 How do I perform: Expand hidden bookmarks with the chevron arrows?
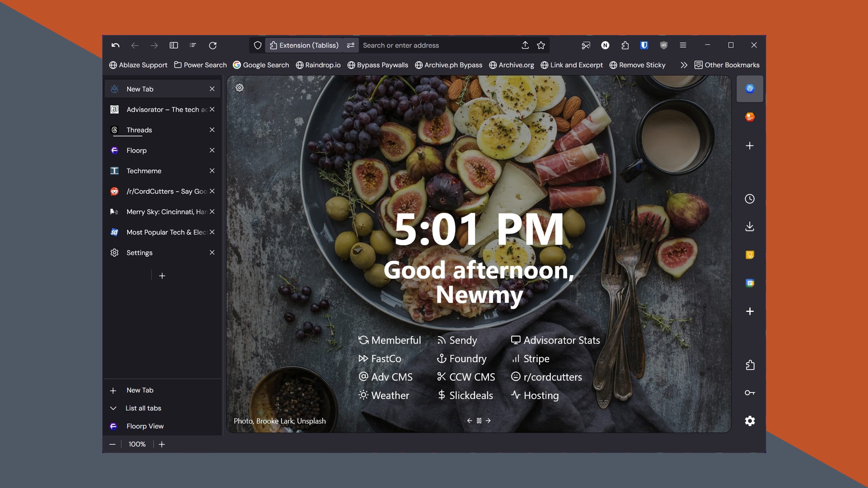point(683,65)
